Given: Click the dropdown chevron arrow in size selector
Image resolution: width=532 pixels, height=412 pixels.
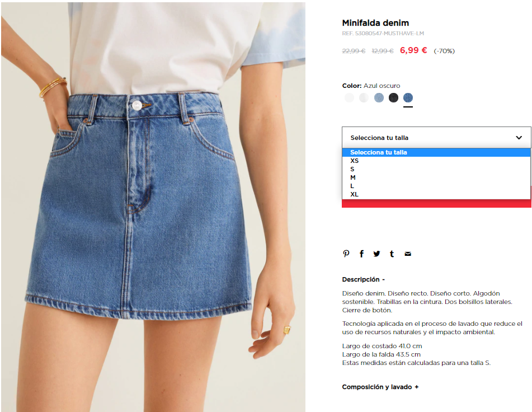Looking at the screenshot, I should coord(519,138).
